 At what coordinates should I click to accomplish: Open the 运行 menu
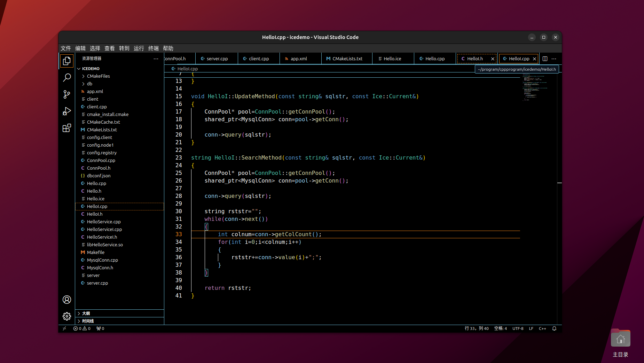coord(139,48)
